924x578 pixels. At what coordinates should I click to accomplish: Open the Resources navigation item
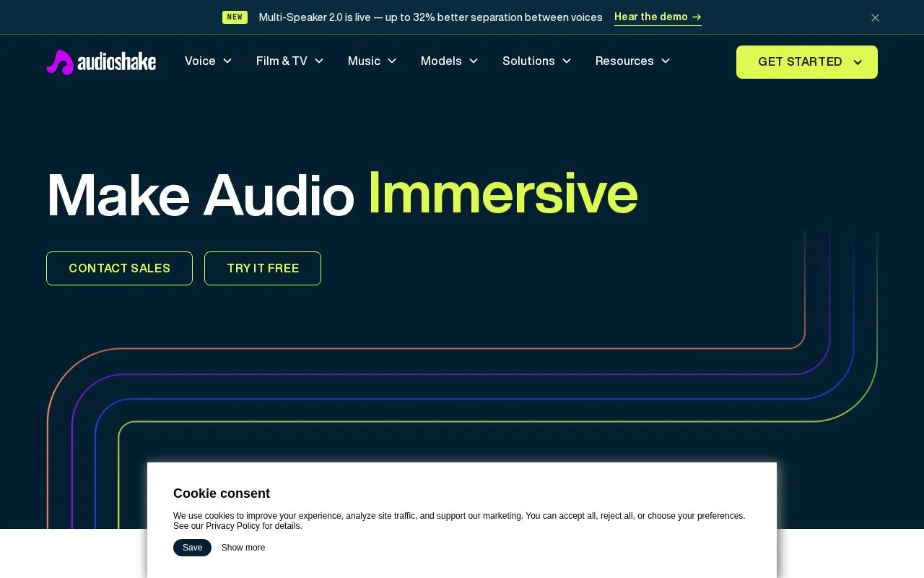coord(624,61)
